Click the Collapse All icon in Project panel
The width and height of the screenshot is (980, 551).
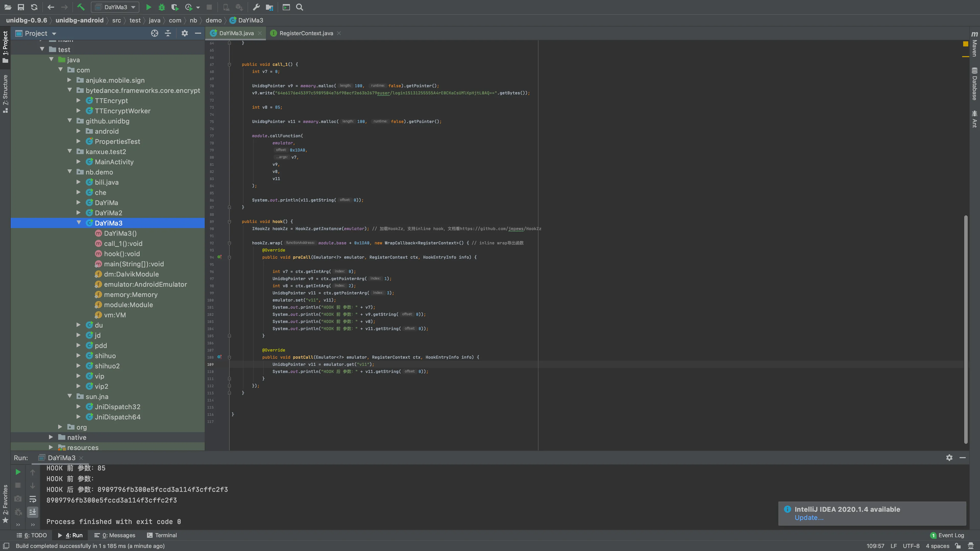click(168, 33)
